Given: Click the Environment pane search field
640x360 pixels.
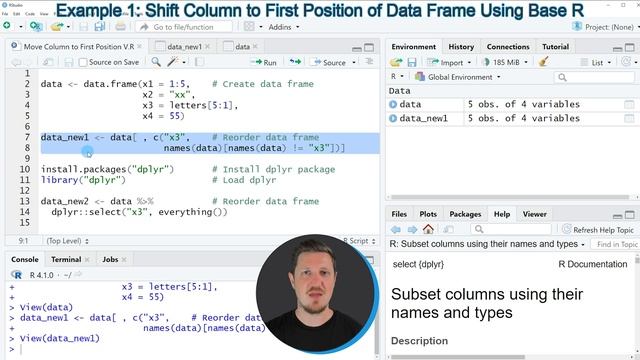Looking at the screenshot, I should coord(594,77).
